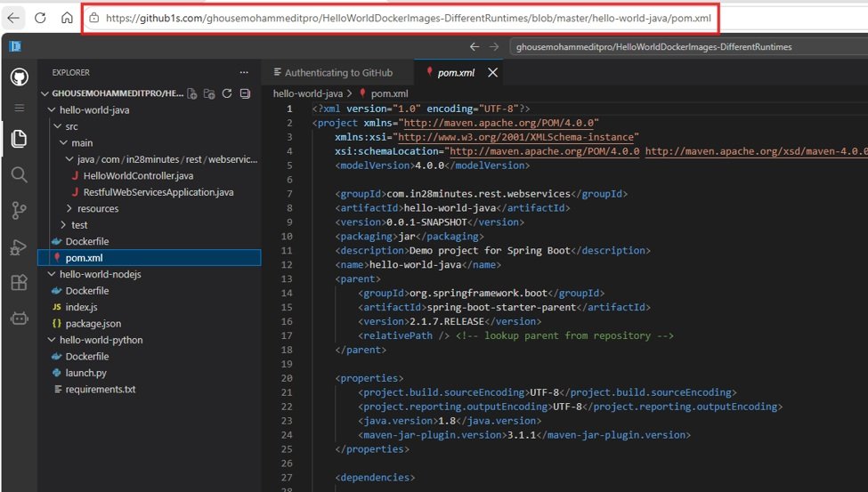Open RestfulWebServicesApplication.java file
Image resolution: width=868 pixels, height=492 pixels.
pos(158,192)
